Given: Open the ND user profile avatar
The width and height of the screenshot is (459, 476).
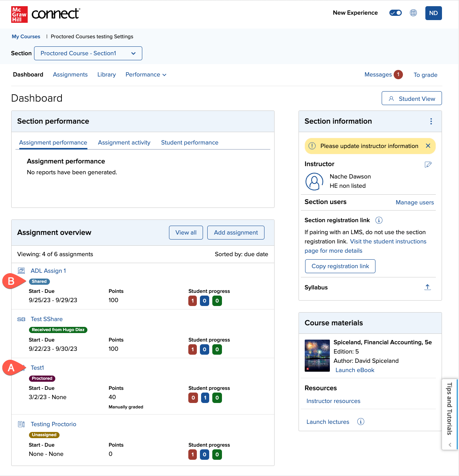Looking at the screenshot, I should [433, 13].
